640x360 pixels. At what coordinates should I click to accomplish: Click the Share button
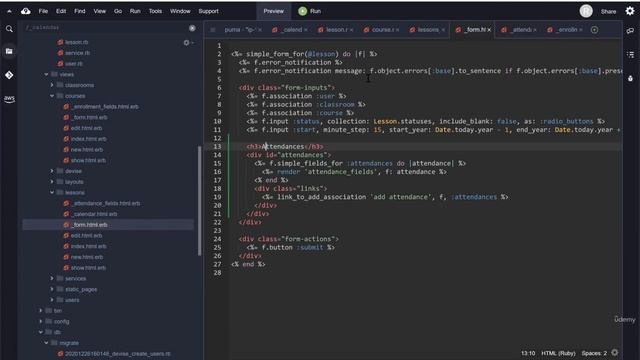coord(608,11)
